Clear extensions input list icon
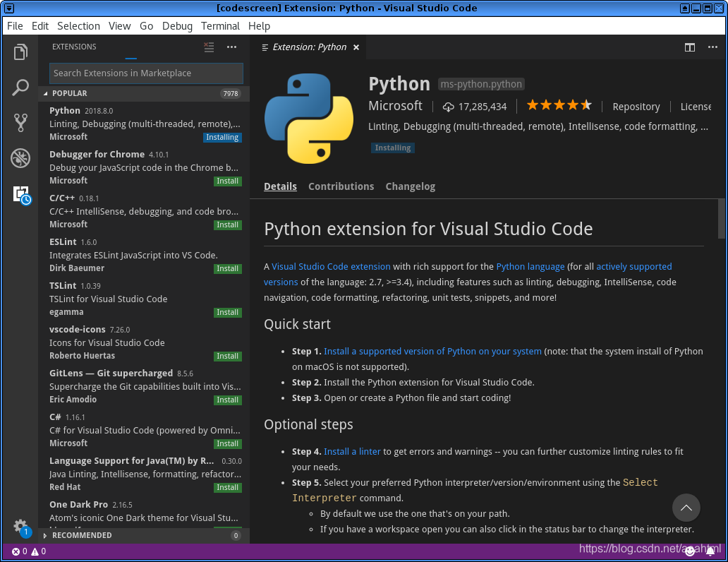The image size is (728, 562). 209,47
